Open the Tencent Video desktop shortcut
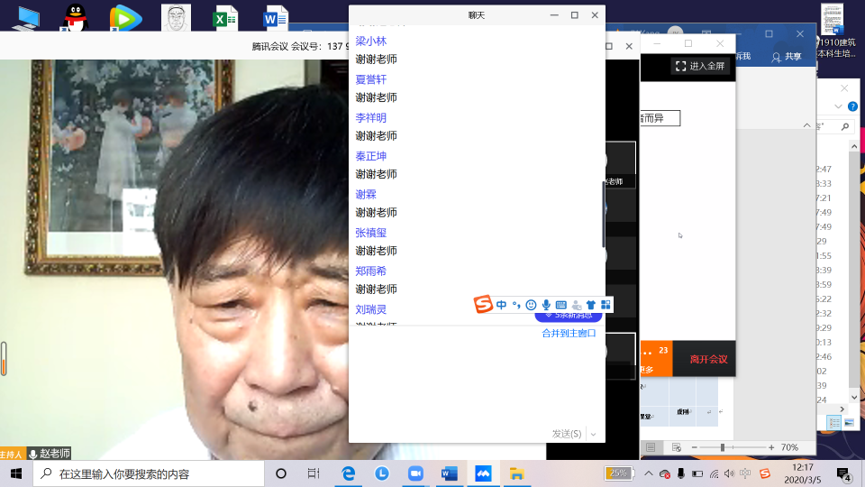 pyautogui.click(x=125, y=18)
